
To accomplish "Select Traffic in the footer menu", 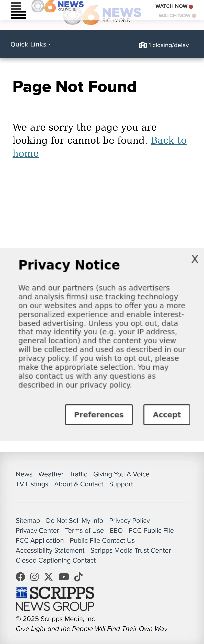I will click(x=78, y=474).
